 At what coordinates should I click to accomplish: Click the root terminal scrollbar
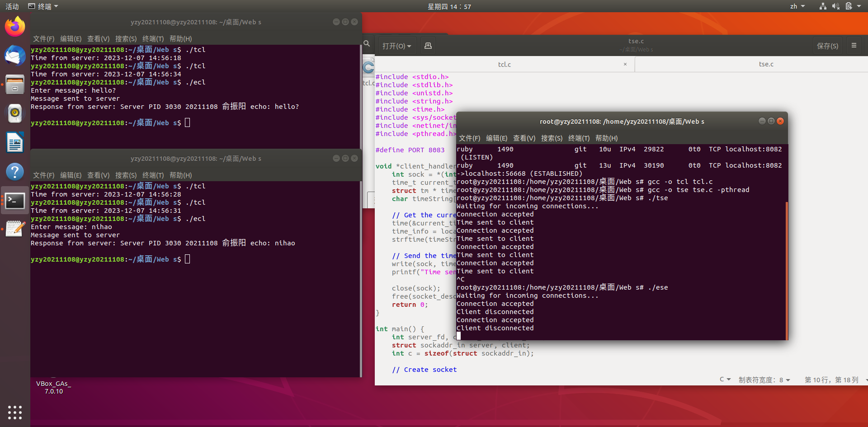(787, 270)
